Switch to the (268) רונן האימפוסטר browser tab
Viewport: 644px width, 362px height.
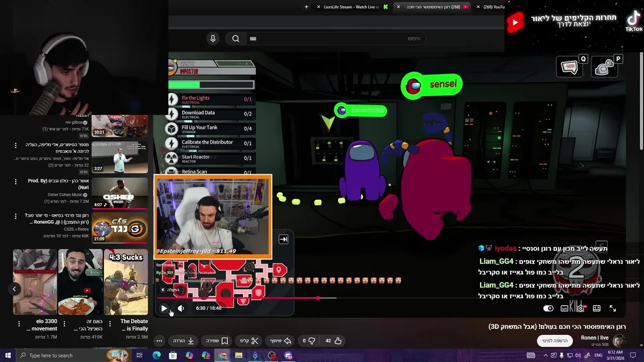(433, 7)
